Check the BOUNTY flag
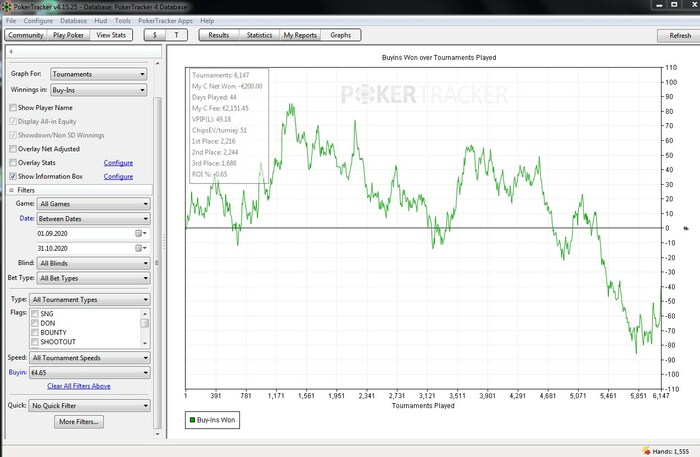The height and width of the screenshot is (457, 700). [x=35, y=332]
